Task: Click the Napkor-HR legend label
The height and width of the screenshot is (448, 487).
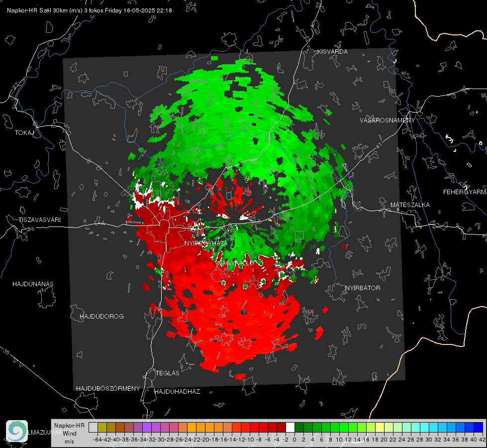Action: (x=69, y=425)
